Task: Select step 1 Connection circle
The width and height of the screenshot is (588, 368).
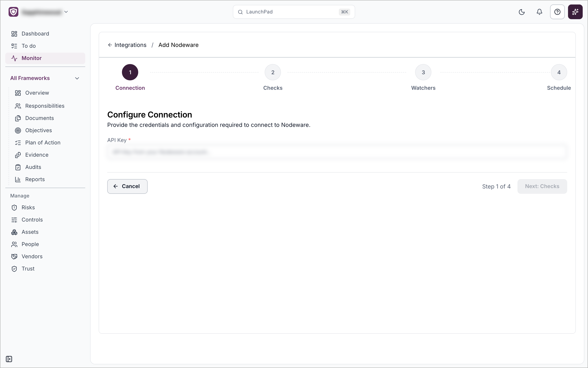Action: (x=130, y=72)
